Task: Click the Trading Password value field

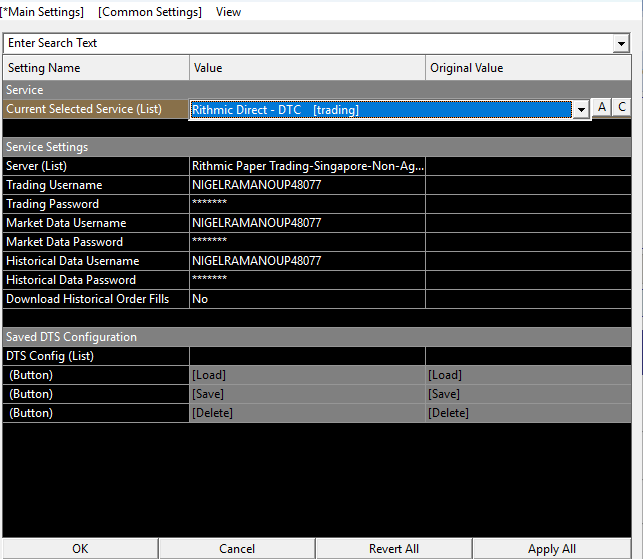Action: point(308,204)
